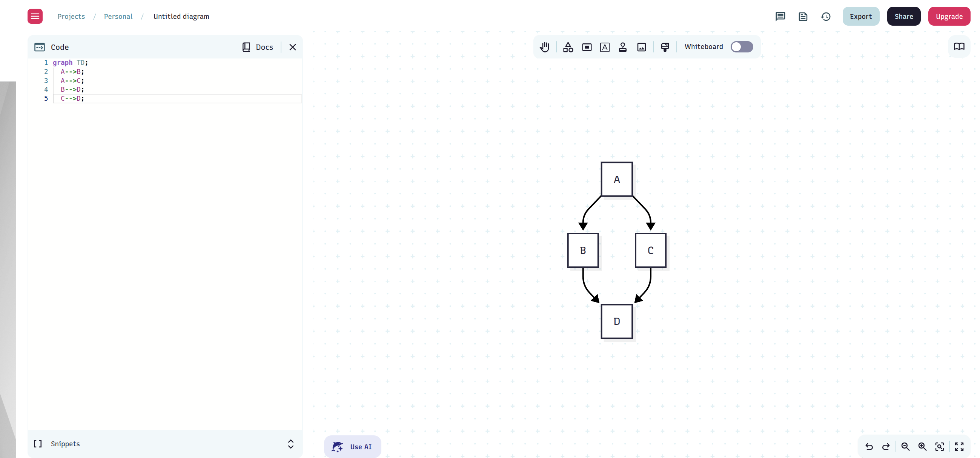Click the Share button
This screenshot has width=980, height=458.
point(903,16)
